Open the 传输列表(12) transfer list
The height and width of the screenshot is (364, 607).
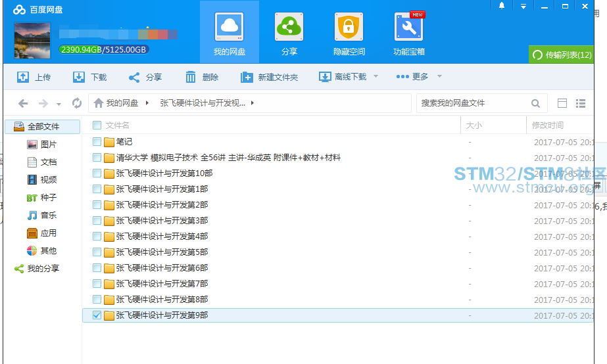tap(562, 55)
